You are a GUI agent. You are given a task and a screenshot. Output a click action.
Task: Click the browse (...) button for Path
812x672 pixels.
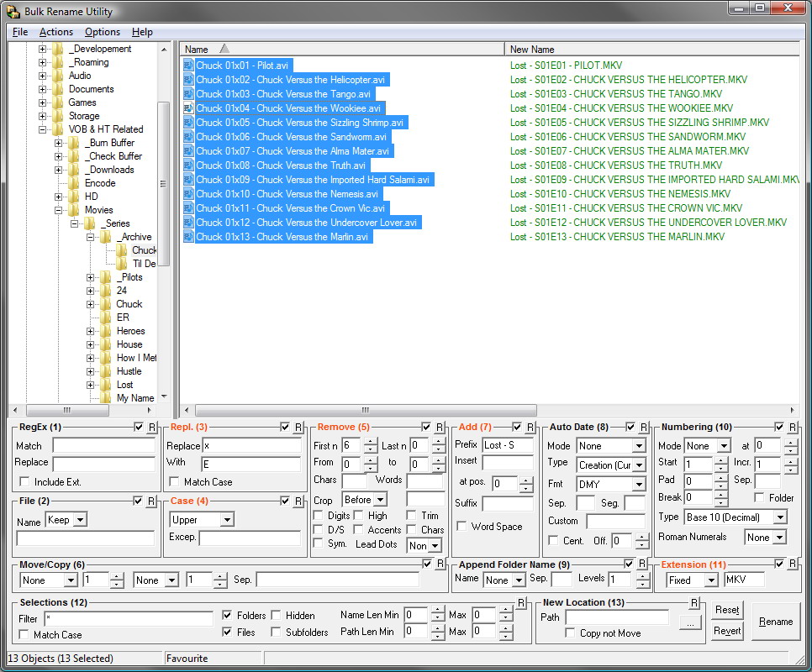(x=689, y=622)
